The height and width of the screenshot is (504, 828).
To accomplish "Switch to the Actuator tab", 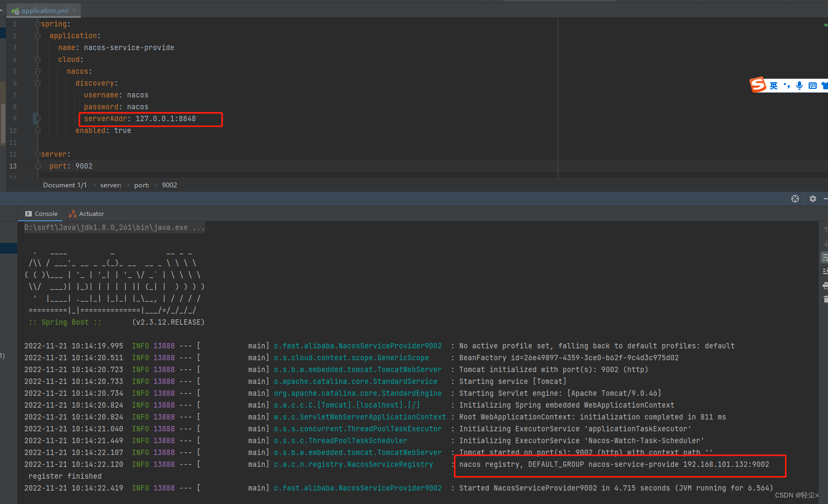I will [x=86, y=214].
